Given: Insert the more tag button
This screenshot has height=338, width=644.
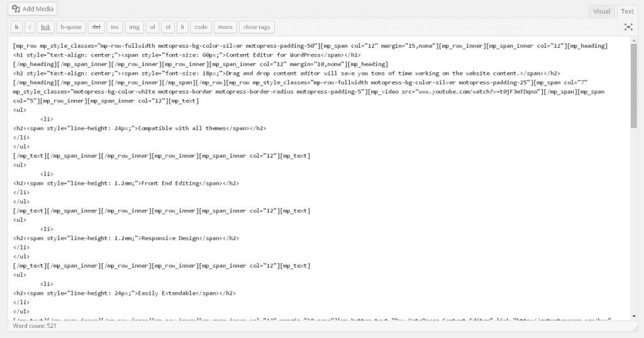Looking at the screenshot, I should 225,27.
